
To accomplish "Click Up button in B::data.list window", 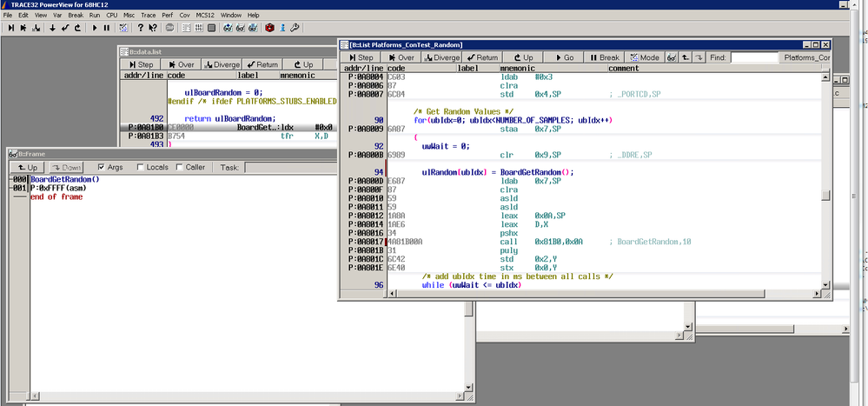I will 303,65.
